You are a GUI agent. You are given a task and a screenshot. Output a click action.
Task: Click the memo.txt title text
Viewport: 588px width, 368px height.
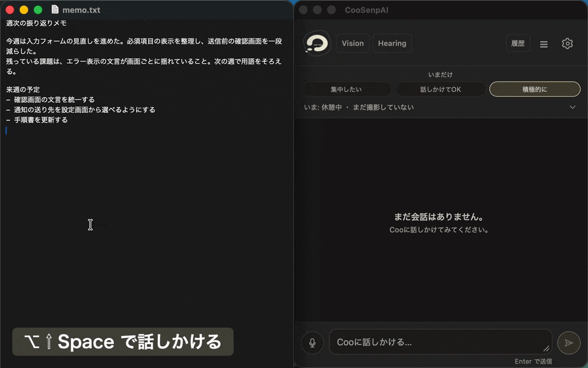(x=81, y=10)
